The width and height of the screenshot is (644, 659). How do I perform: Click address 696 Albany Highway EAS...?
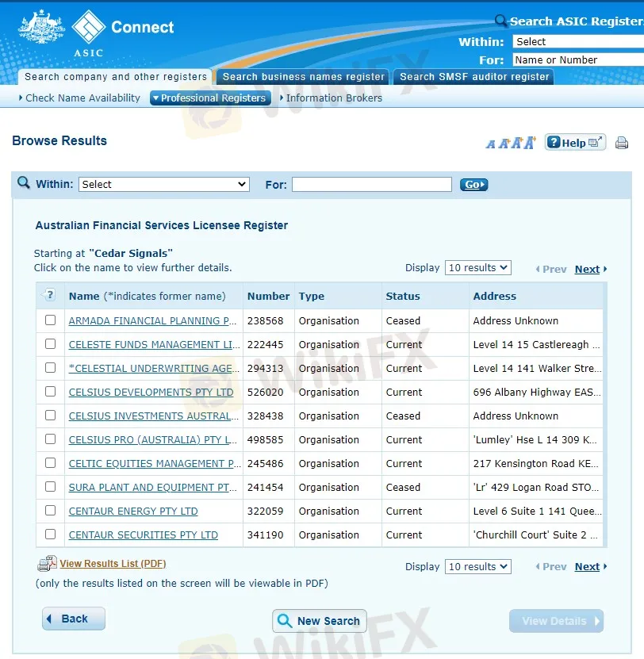pos(537,392)
